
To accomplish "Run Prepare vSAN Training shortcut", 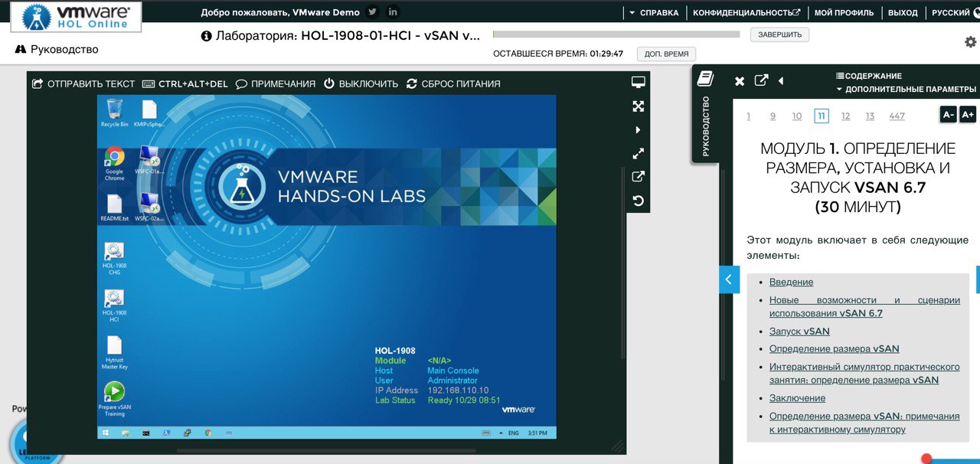I will tap(114, 400).
